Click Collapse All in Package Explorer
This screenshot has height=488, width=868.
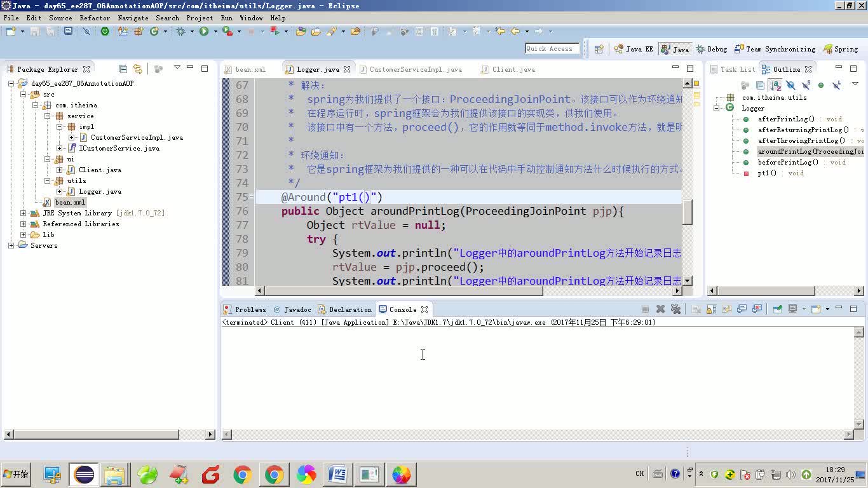coord(123,69)
